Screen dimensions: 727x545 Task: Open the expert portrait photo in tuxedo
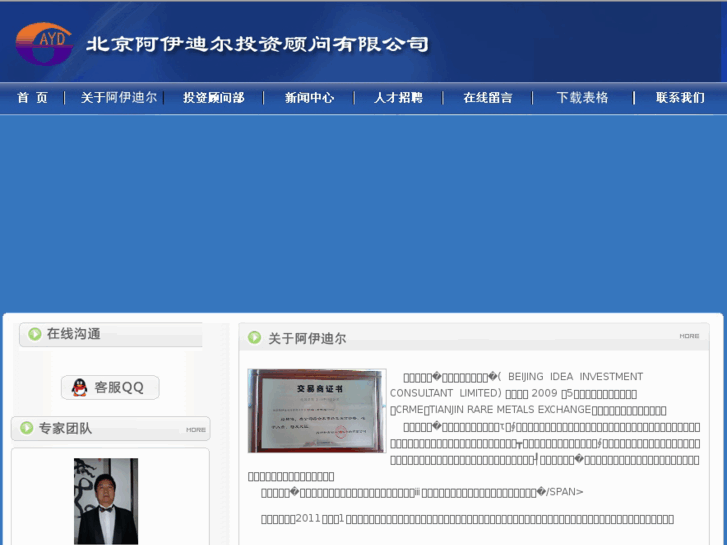[106, 501]
